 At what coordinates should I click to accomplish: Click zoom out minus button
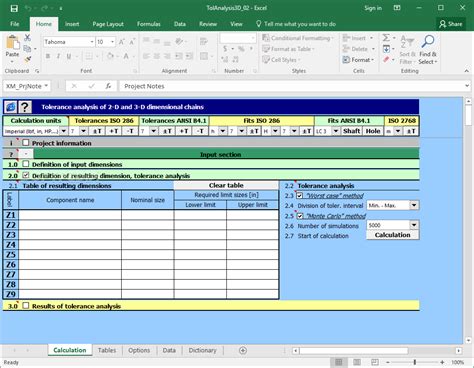388,362
